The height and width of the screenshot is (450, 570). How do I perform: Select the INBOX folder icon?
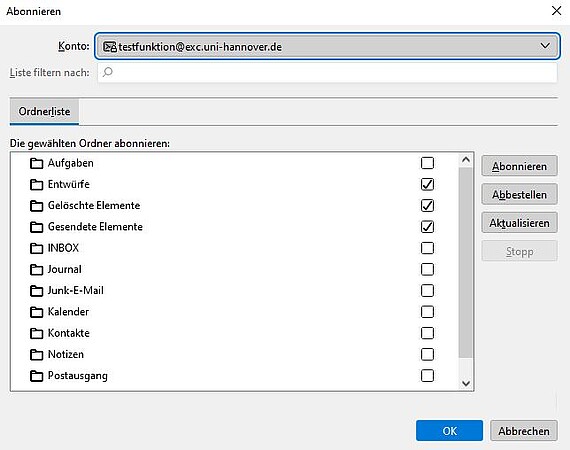coord(36,248)
